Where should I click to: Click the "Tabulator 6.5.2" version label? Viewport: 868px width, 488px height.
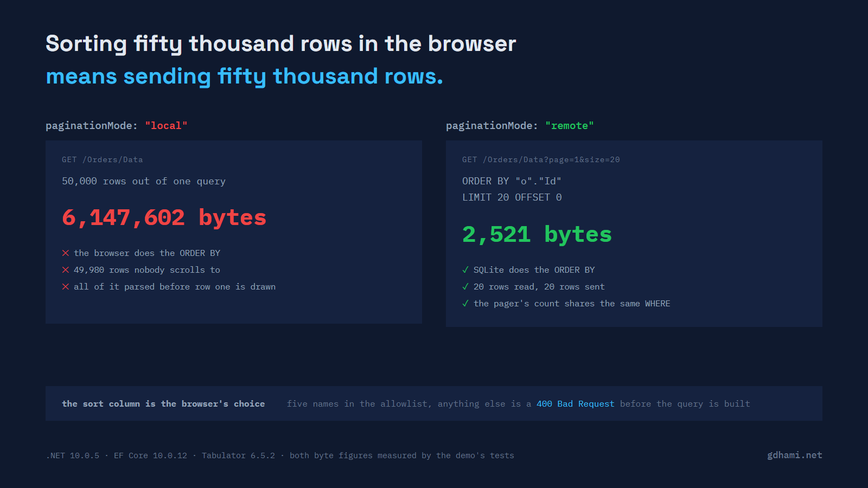pyautogui.click(x=238, y=456)
